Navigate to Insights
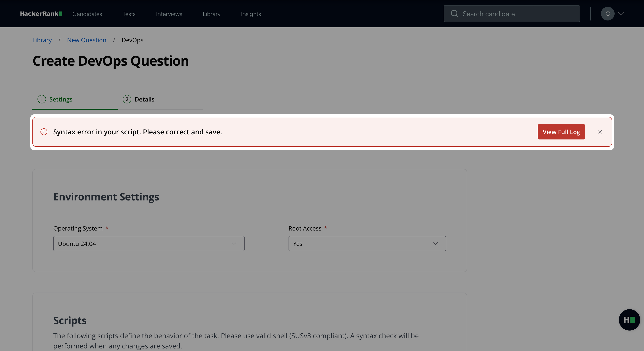 pyautogui.click(x=251, y=14)
